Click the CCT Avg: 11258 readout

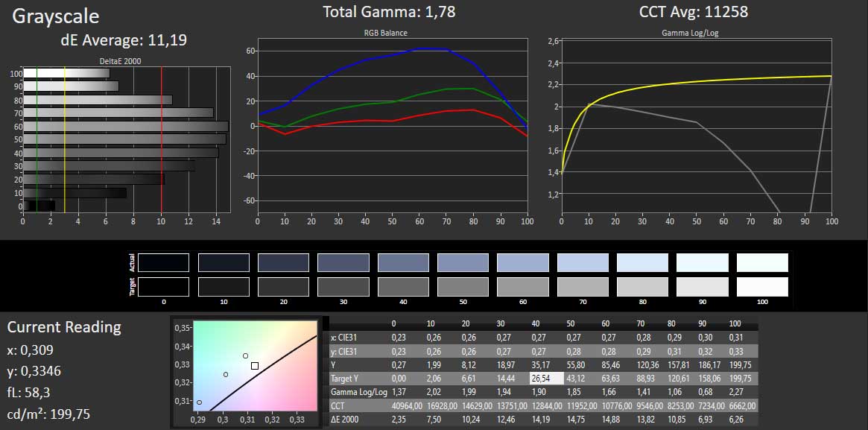[693, 12]
